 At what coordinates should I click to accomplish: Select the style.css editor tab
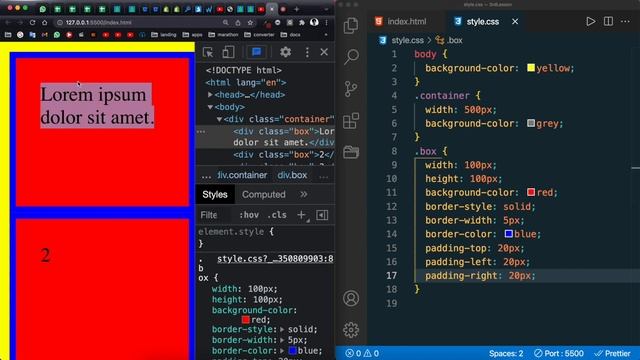click(x=483, y=21)
